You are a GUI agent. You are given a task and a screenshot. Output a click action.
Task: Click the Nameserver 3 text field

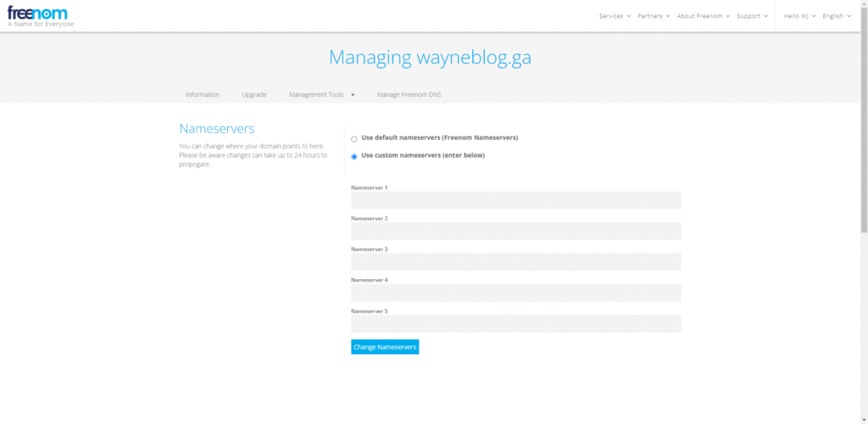pos(515,262)
